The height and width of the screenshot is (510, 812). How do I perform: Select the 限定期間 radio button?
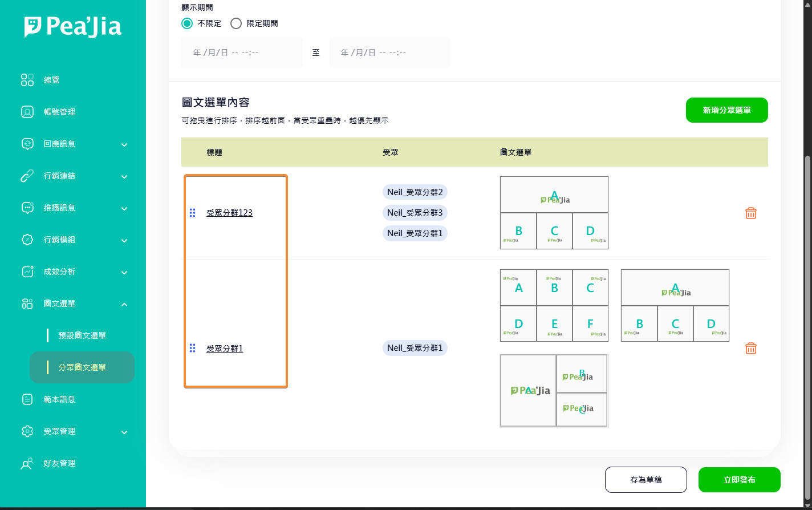236,23
